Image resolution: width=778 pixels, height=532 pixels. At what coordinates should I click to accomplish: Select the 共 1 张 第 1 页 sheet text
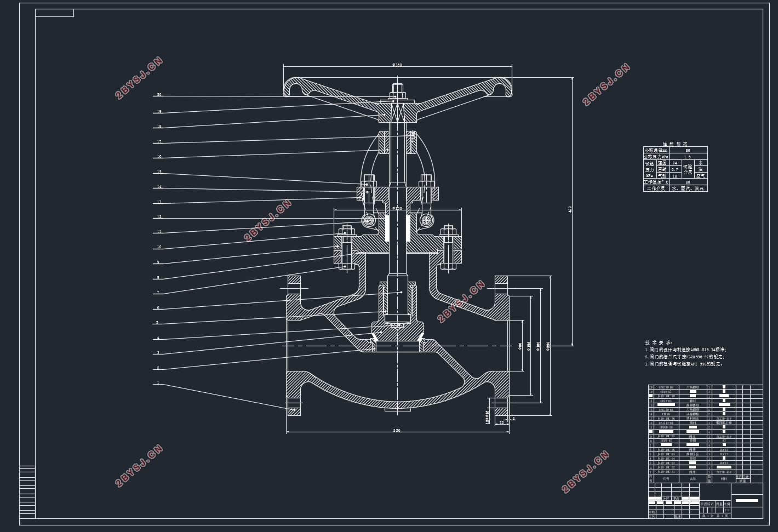[x=715, y=516]
